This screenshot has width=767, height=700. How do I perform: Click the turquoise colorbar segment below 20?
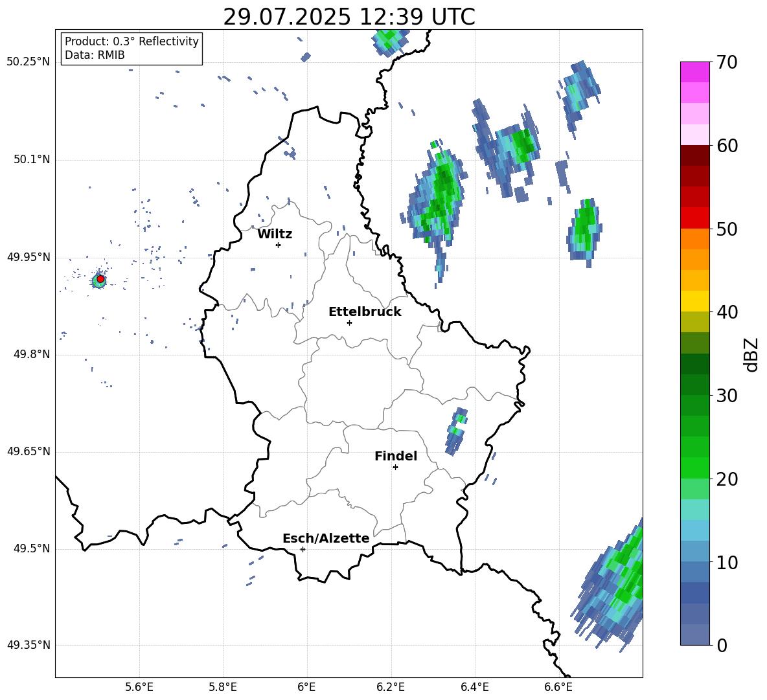694,510
